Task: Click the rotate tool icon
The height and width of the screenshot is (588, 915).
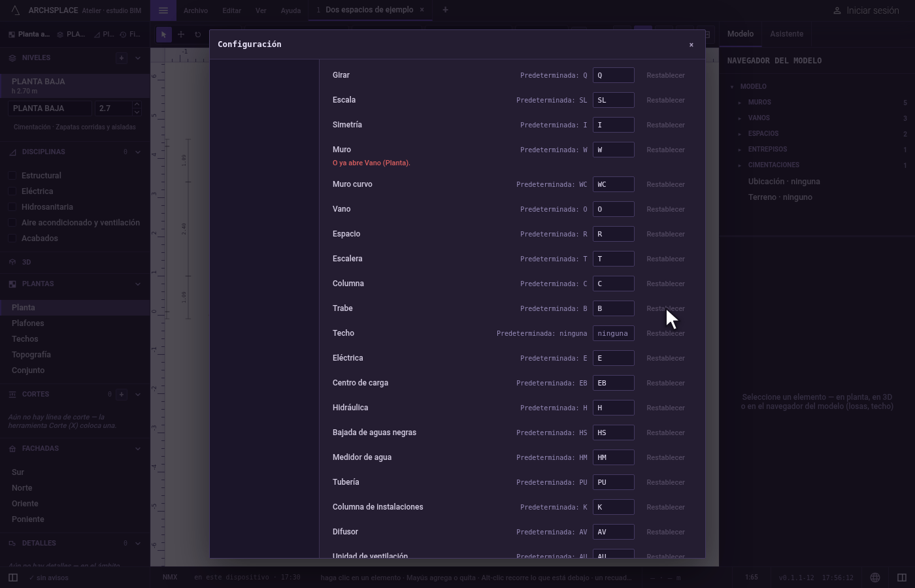Action: click(x=198, y=35)
